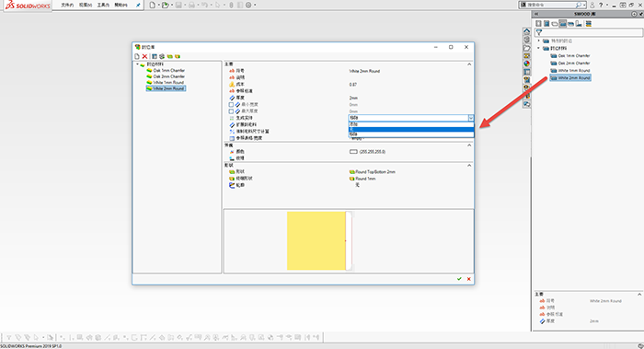Click the 3D resources icon in task pane tabs
The height and width of the screenshot is (349, 644).
click(x=526, y=40)
